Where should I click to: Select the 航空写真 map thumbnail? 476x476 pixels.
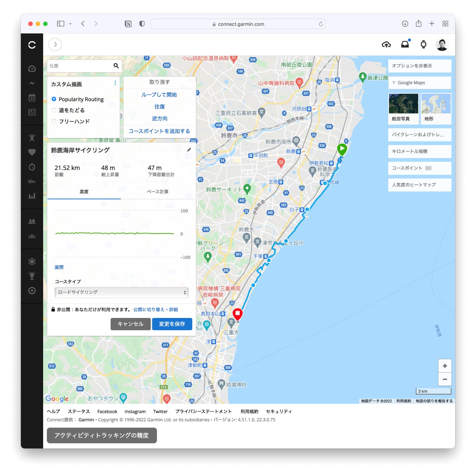click(403, 108)
